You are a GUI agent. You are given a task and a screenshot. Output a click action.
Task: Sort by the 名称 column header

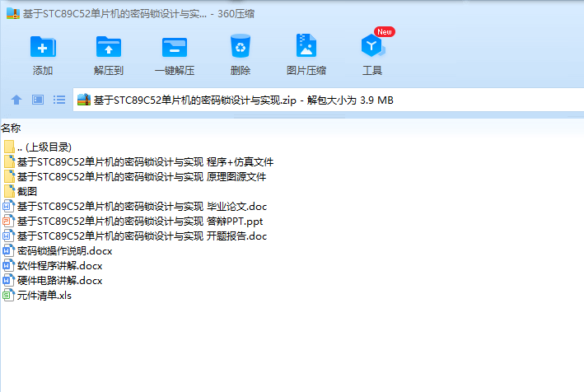pos(11,128)
